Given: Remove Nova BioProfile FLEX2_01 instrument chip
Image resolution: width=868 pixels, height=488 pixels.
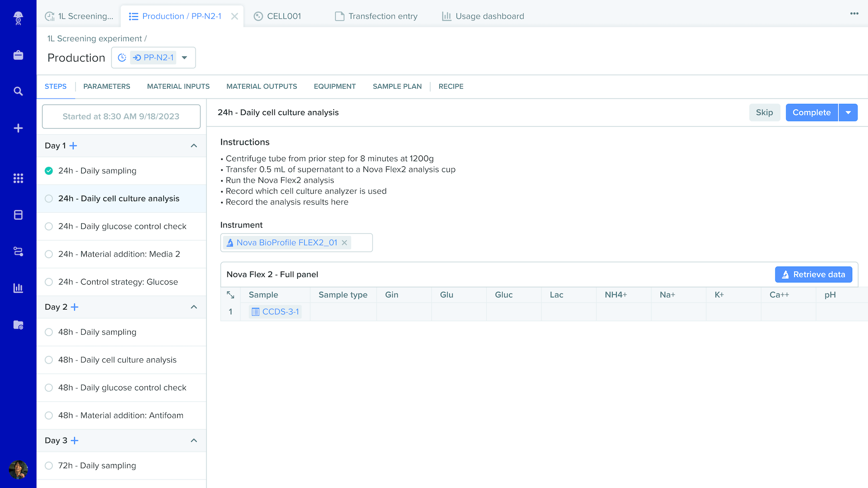Looking at the screenshot, I should (344, 243).
